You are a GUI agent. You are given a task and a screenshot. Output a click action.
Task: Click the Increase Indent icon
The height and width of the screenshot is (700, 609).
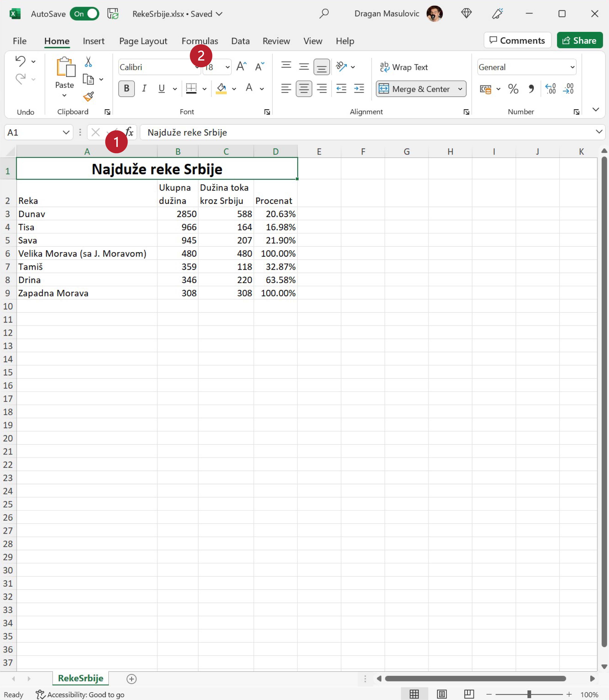359,89
